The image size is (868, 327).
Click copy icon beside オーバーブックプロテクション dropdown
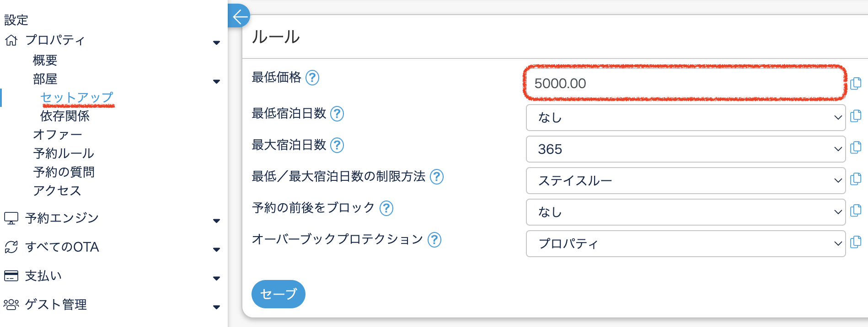tap(856, 242)
